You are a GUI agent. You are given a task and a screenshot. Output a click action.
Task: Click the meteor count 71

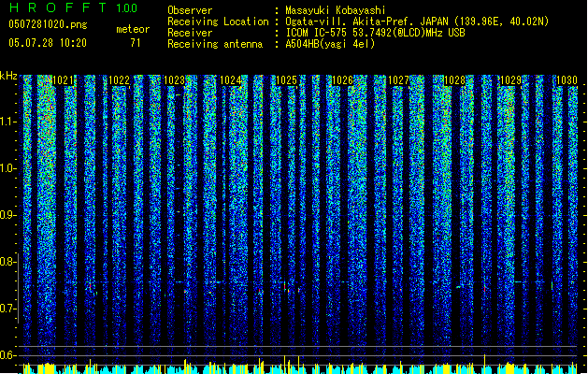click(136, 43)
